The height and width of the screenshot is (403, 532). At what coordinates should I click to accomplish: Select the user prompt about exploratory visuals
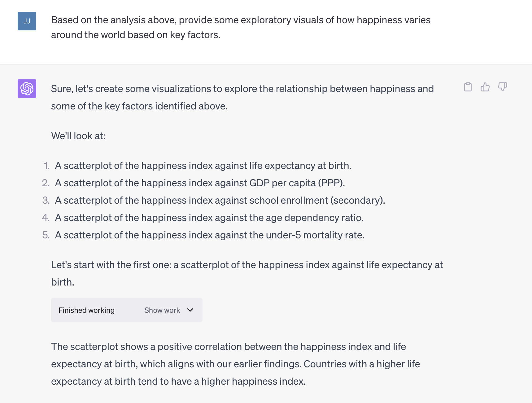point(240,27)
